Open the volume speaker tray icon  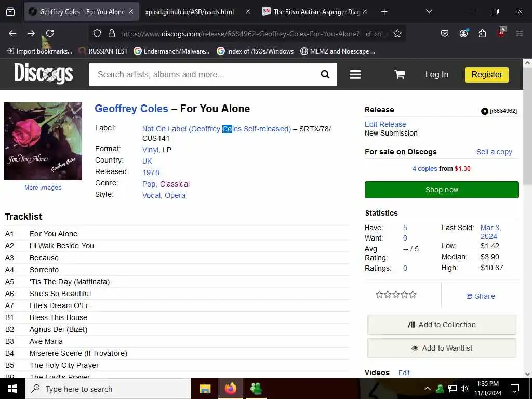click(464, 389)
